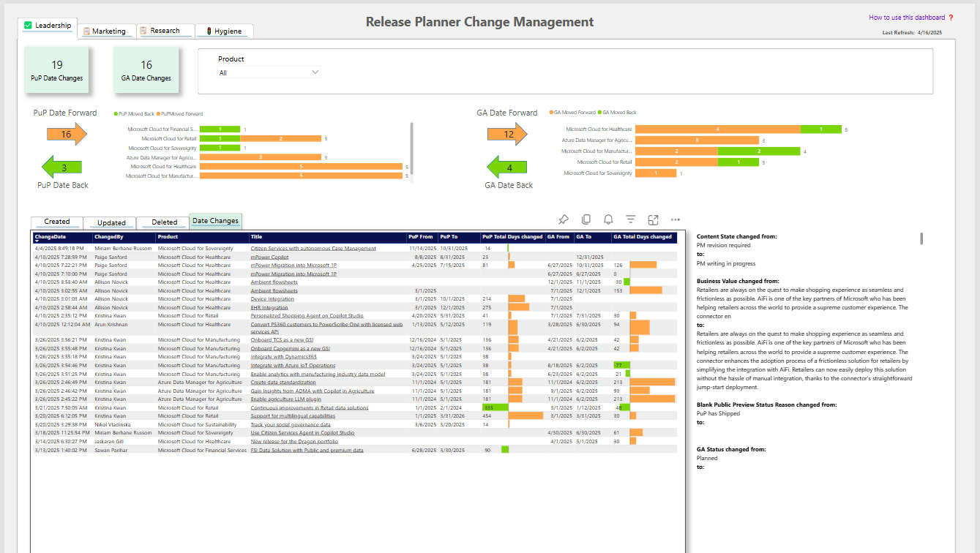Click the GA Moved Forward legend orange dot
980x553 pixels.
coord(551,113)
